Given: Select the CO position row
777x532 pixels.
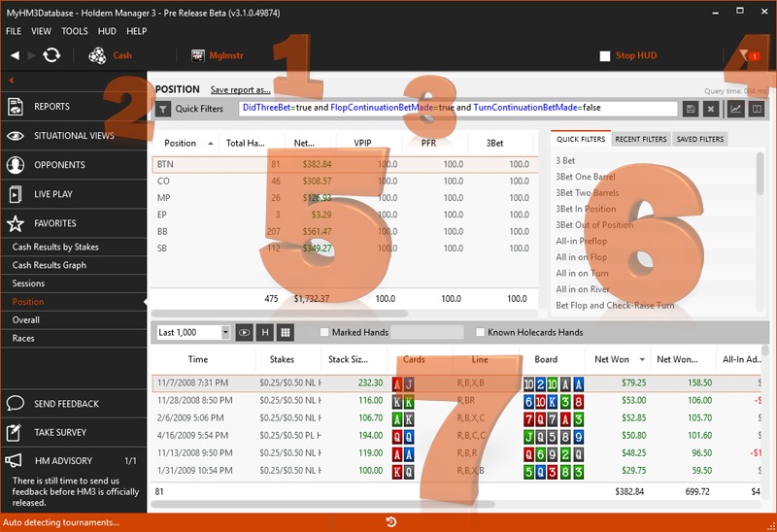Looking at the screenshot, I should coord(345,182).
